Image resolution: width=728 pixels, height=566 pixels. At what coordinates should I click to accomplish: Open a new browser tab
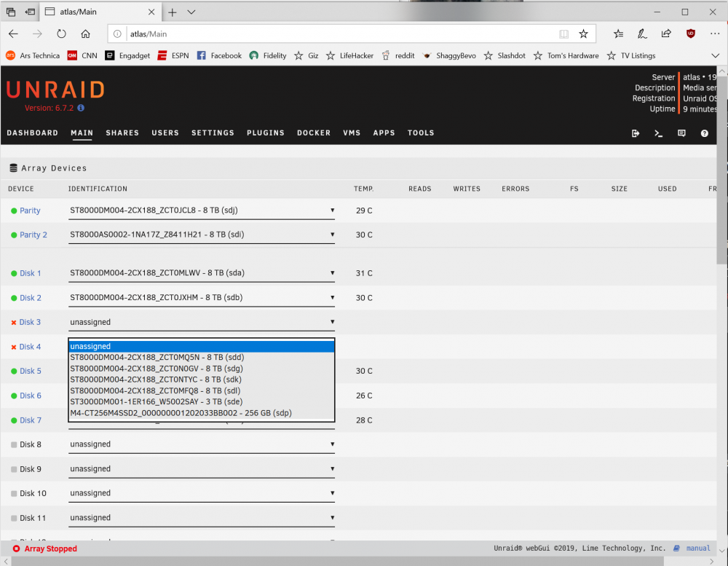pyautogui.click(x=173, y=12)
